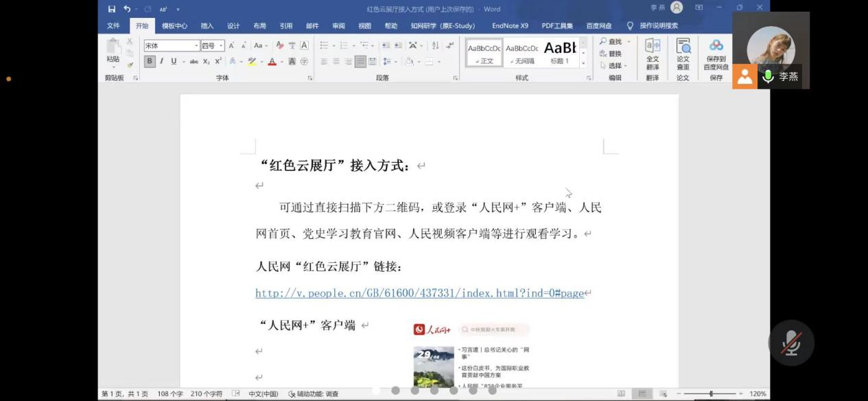Select Justify paragraph alignment

pyautogui.click(x=360, y=61)
